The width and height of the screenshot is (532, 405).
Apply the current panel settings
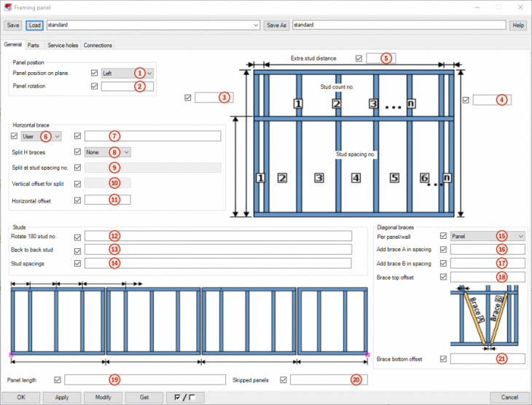tap(62, 397)
